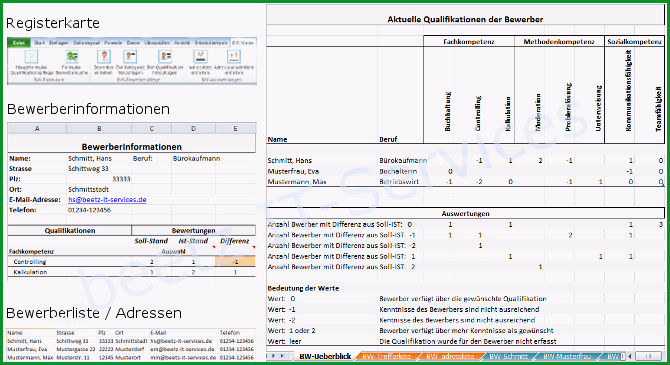Viewport: 670px width, 365px height.
Task: Click the 'Schmitt, Hans' name in the Bewerberinformationen form
Action: tap(90, 159)
